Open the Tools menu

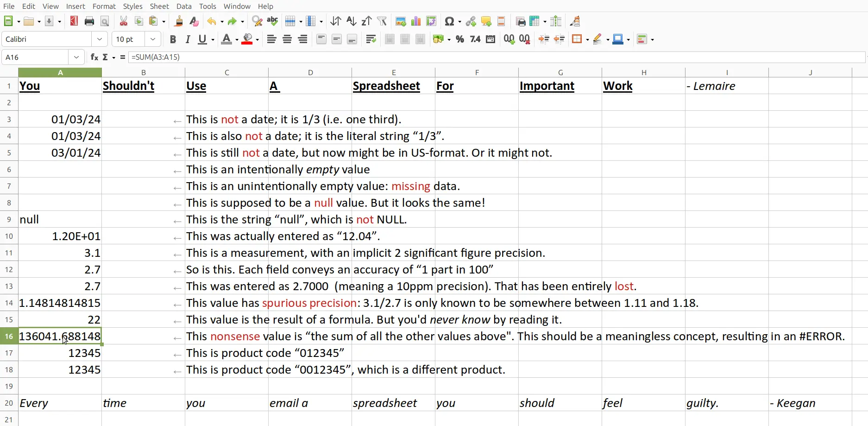tap(208, 6)
